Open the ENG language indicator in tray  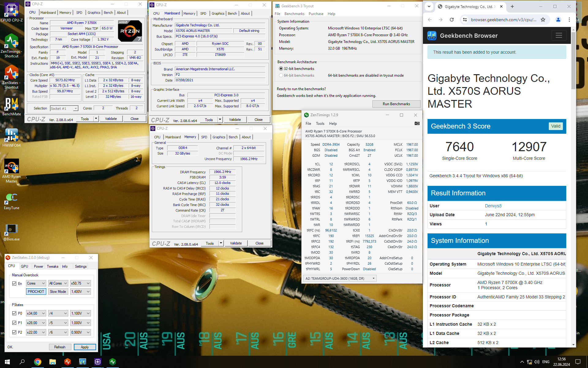(546, 362)
